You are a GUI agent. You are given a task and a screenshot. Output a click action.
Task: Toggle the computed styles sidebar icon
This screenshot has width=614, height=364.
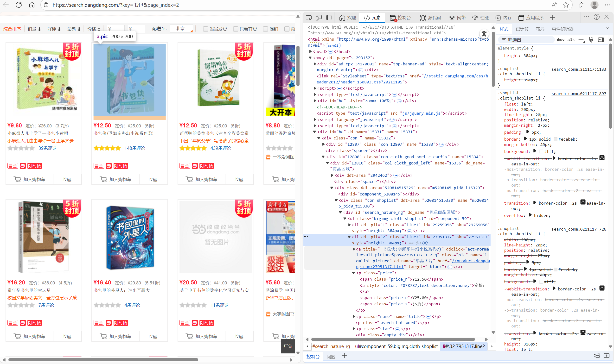601,40
